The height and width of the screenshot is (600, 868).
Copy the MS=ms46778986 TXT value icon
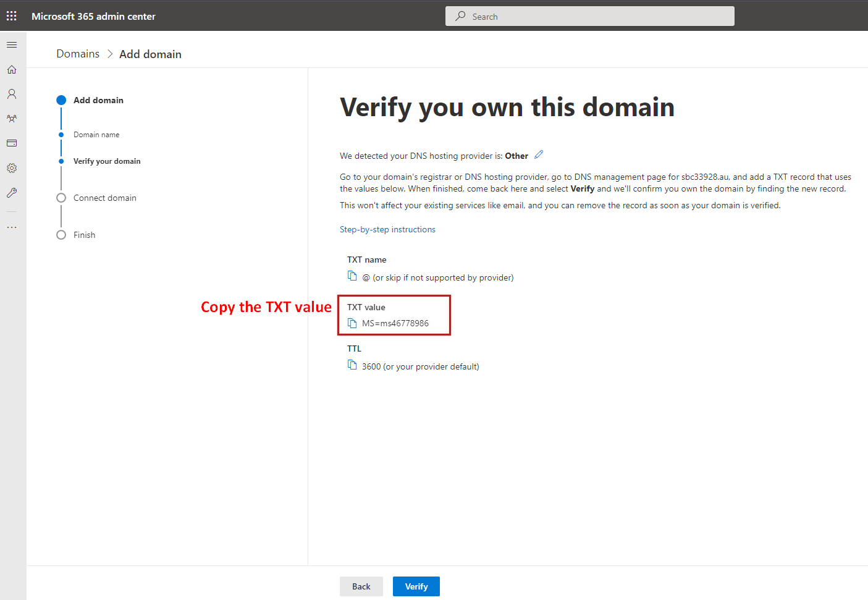tap(352, 323)
